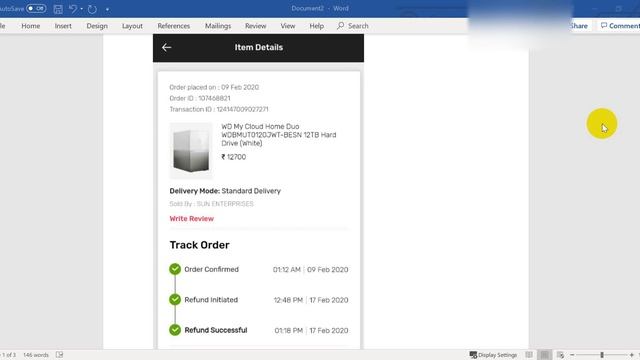640x360 pixels.
Task: Open the Insert ribbon tab
Action: click(x=63, y=26)
